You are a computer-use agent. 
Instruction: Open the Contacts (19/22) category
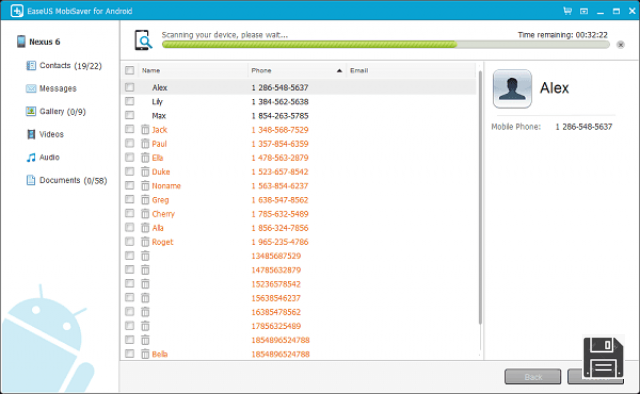pos(64,66)
